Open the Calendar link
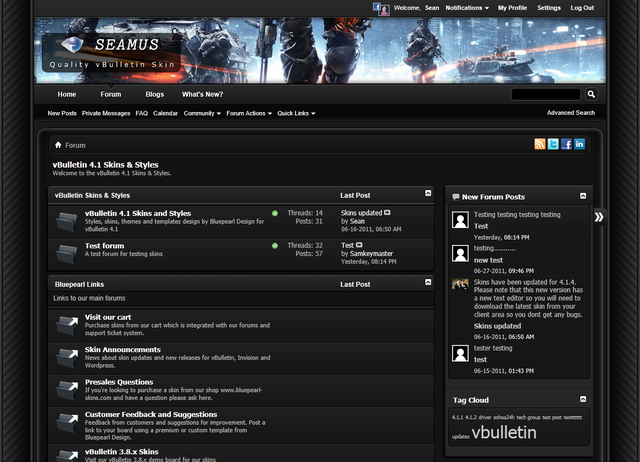Image resolution: width=640 pixels, height=462 pixels. 165,113
